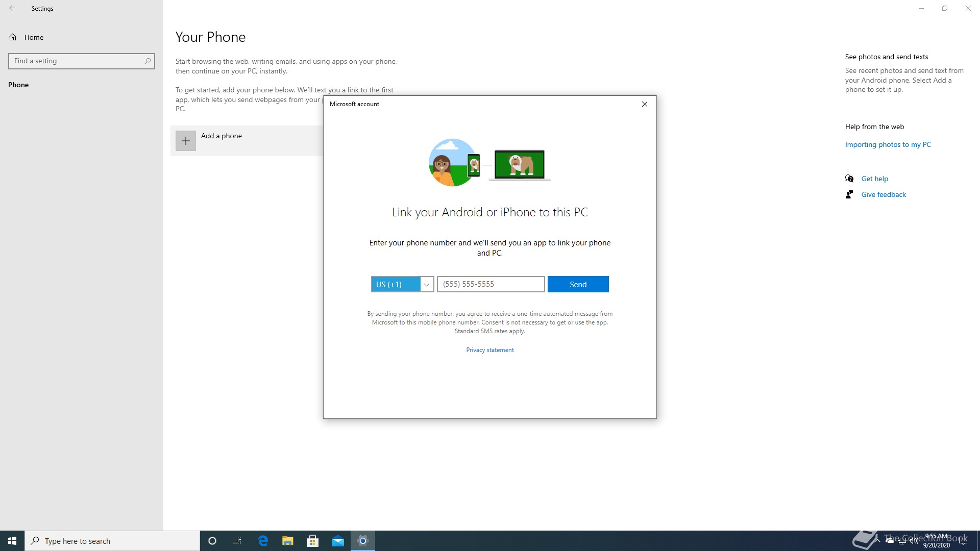Open the Give feedback link
This screenshot has width=980, height=551.
click(x=884, y=194)
